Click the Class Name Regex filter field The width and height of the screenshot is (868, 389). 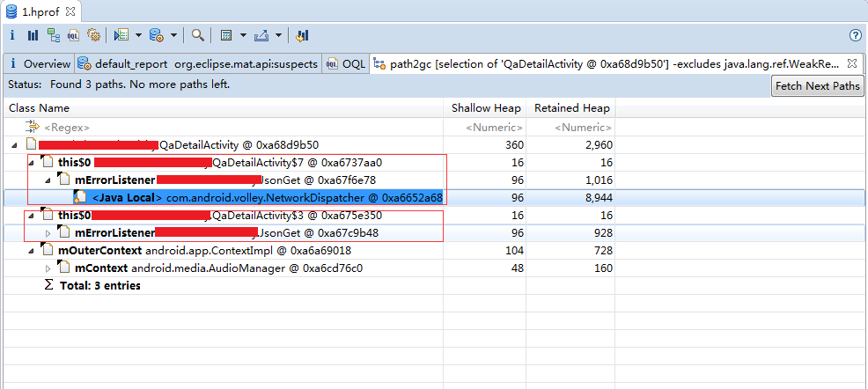tap(220, 127)
